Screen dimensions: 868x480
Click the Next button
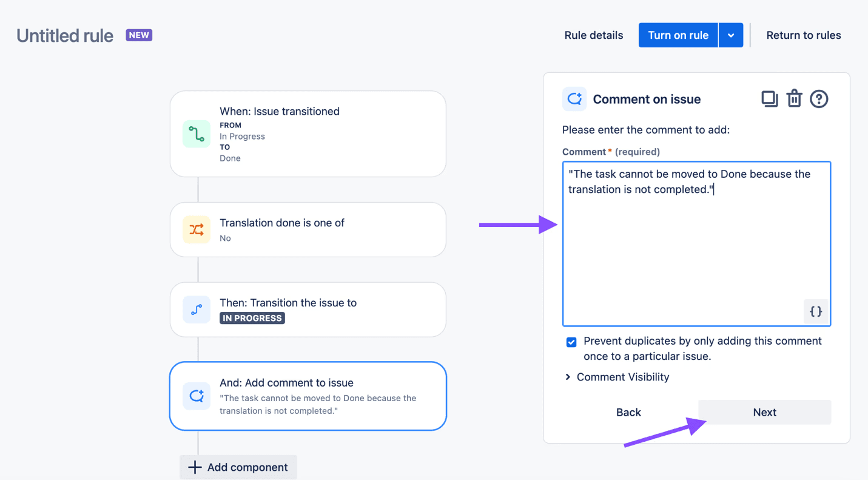pos(764,412)
